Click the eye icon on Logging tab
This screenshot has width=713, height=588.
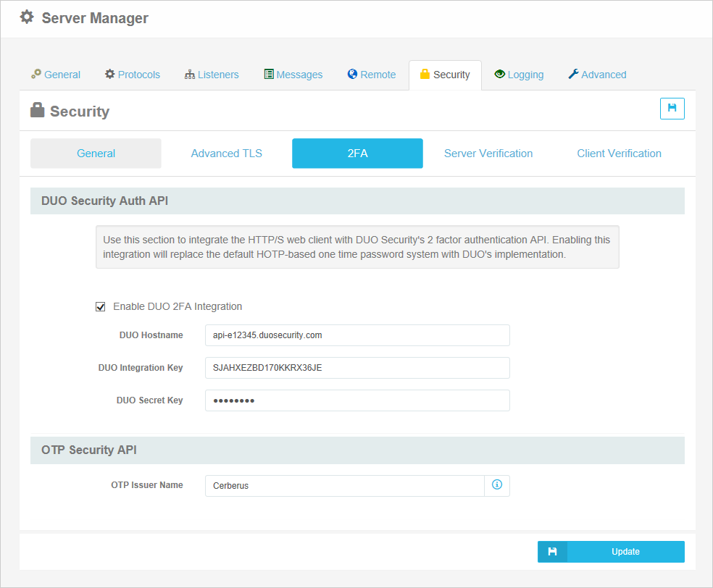[500, 74]
